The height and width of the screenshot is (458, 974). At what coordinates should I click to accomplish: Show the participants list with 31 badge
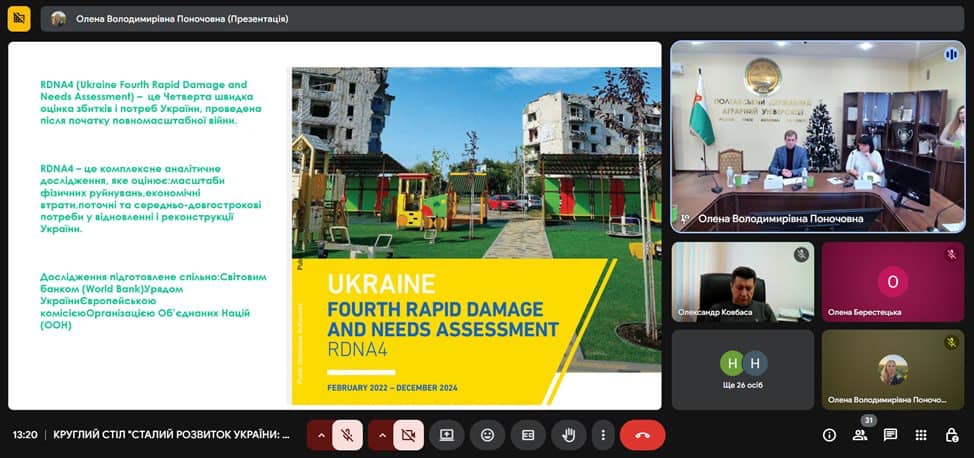(x=860, y=435)
